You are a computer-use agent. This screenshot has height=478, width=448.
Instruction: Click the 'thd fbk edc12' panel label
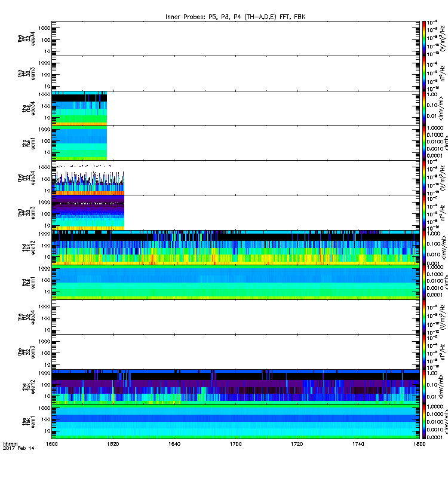[x=29, y=247]
